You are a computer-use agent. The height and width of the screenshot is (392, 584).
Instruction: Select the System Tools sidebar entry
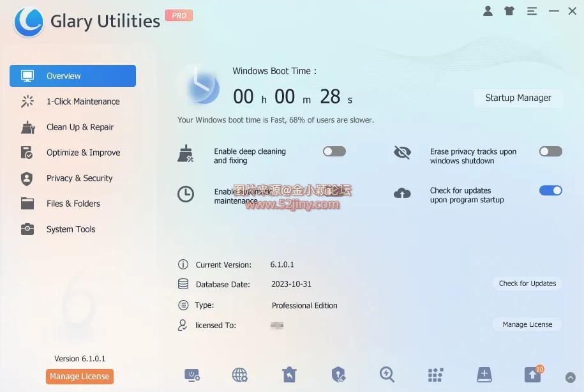pyautogui.click(x=71, y=229)
